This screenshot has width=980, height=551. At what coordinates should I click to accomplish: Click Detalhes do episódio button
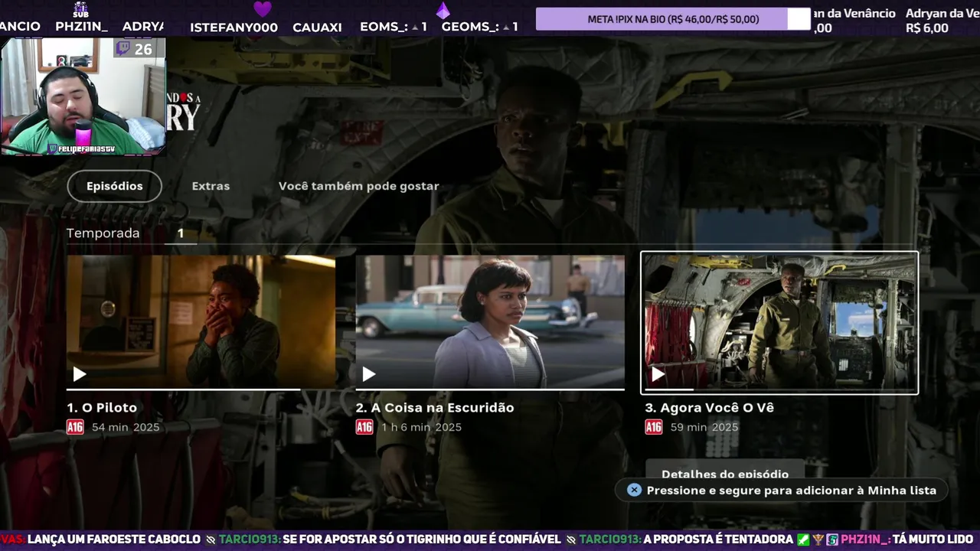click(x=725, y=472)
